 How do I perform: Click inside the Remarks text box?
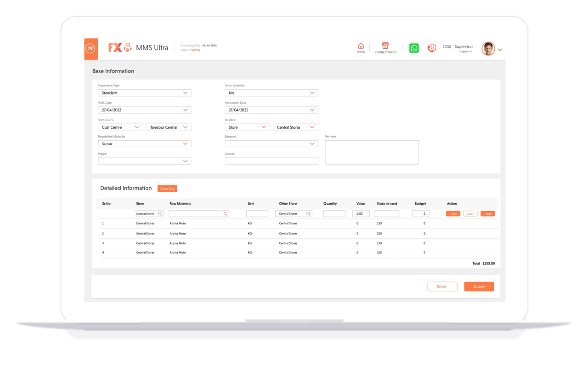[x=372, y=152]
